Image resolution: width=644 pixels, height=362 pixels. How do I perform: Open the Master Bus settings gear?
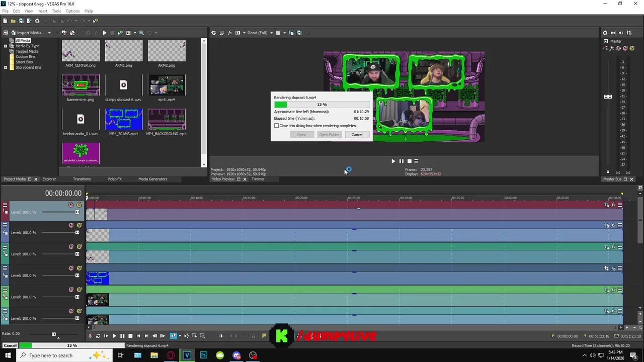point(605,33)
